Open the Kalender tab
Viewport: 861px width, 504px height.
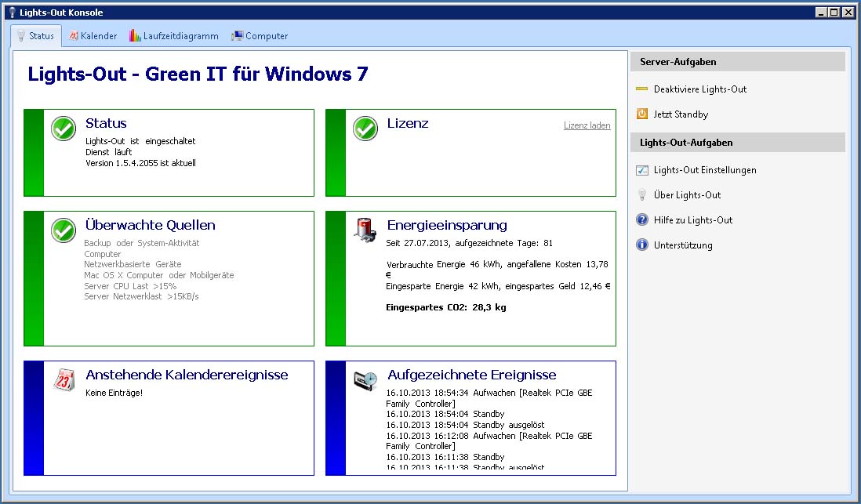tap(93, 36)
